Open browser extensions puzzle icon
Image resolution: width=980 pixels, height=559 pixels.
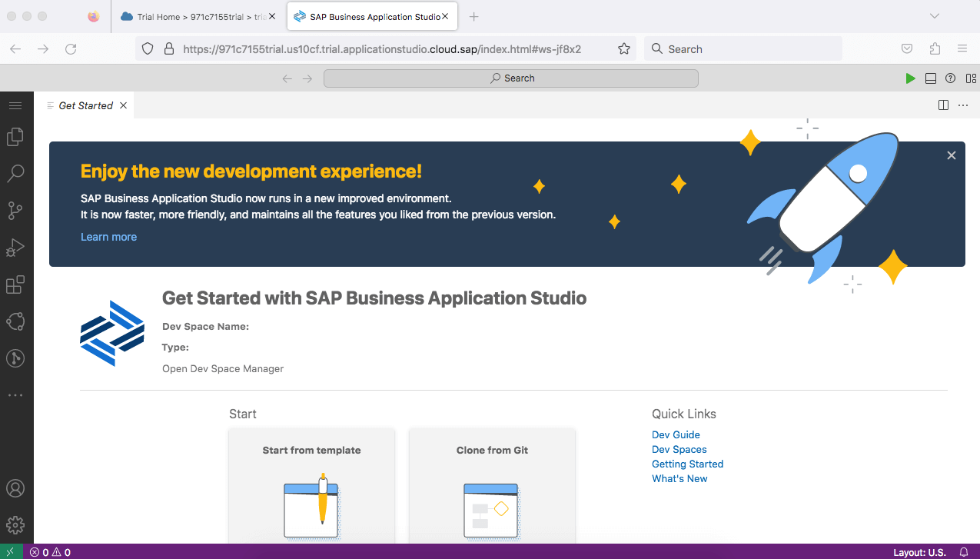(x=935, y=48)
